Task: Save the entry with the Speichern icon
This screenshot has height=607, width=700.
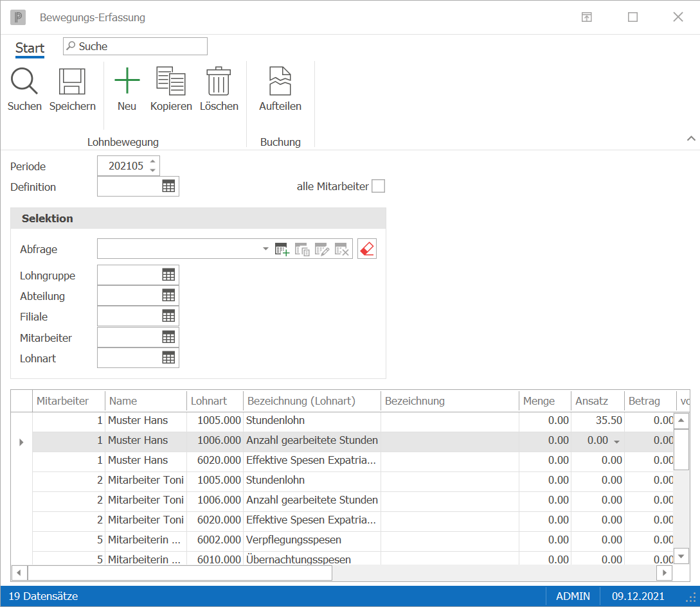Action: tap(72, 81)
